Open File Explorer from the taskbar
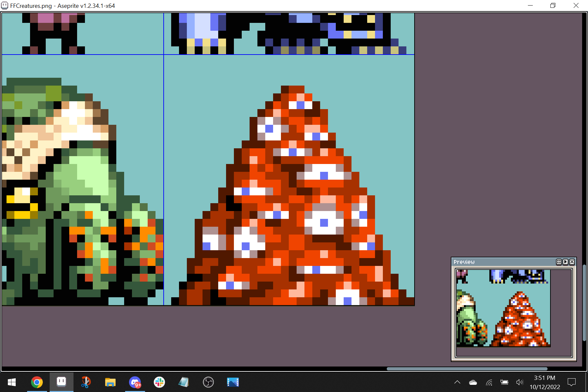Viewport: 588px width, 392px height. pos(110,382)
